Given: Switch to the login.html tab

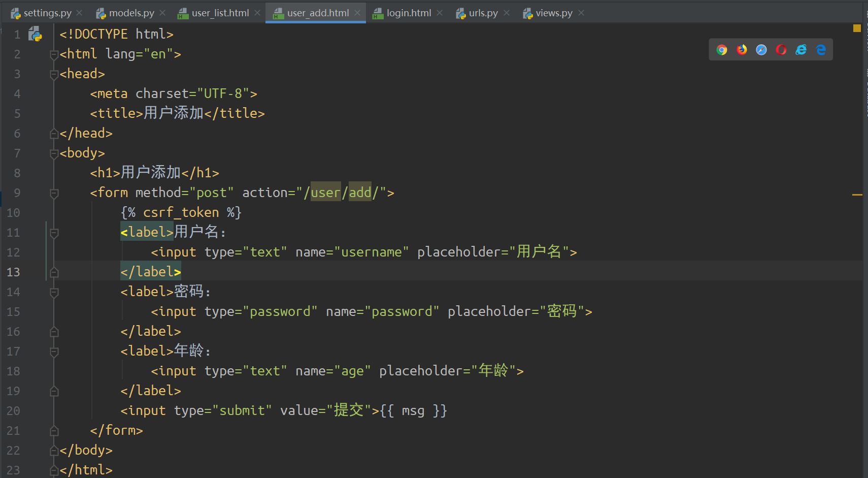Looking at the screenshot, I should pyautogui.click(x=409, y=13).
